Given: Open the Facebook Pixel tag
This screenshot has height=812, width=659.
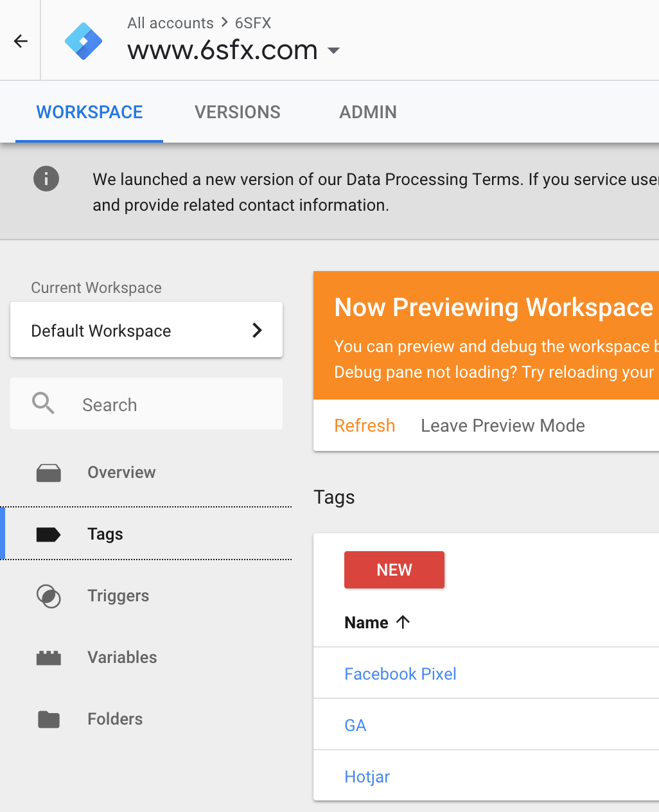Looking at the screenshot, I should (x=400, y=673).
